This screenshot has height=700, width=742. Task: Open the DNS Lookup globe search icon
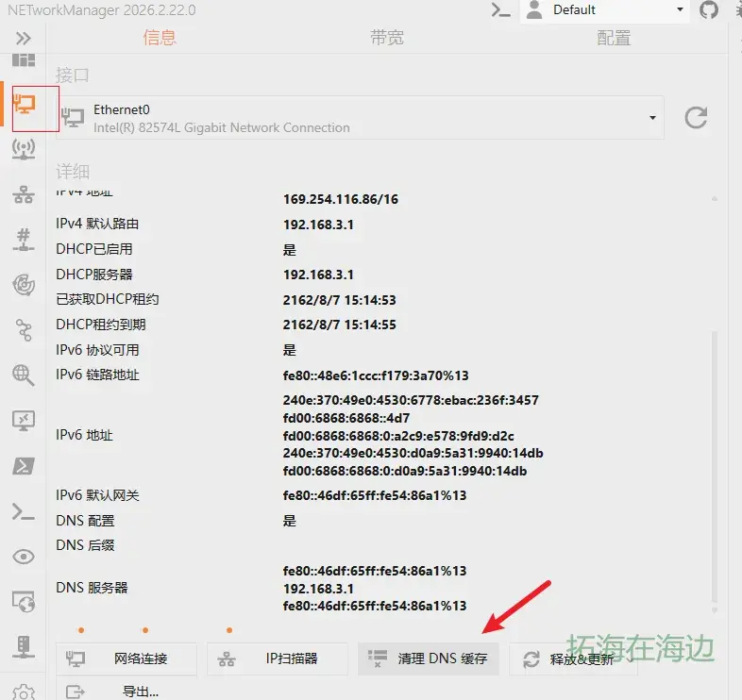[x=24, y=375]
